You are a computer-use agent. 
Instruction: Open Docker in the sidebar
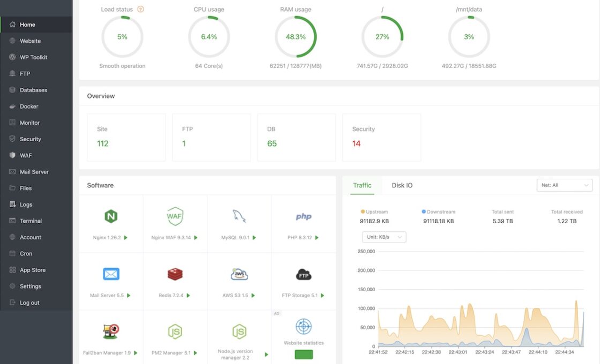(29, 107)
